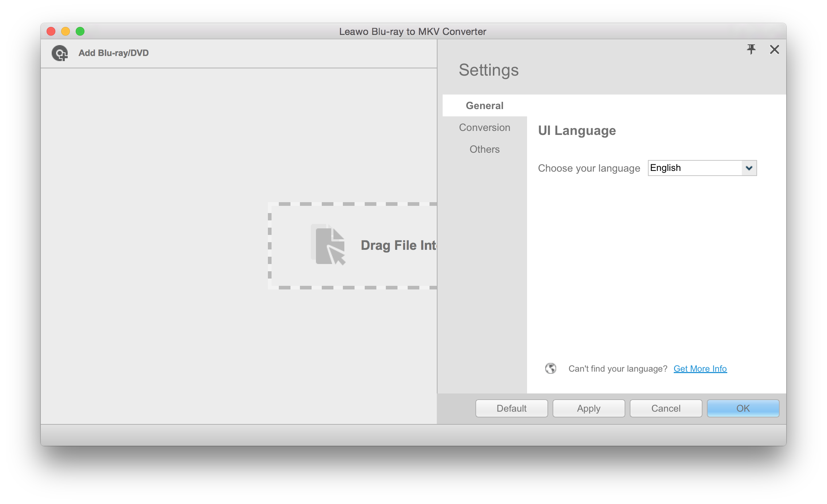
Task: Open the Others settings tab
Action: (x=484, y=149)
